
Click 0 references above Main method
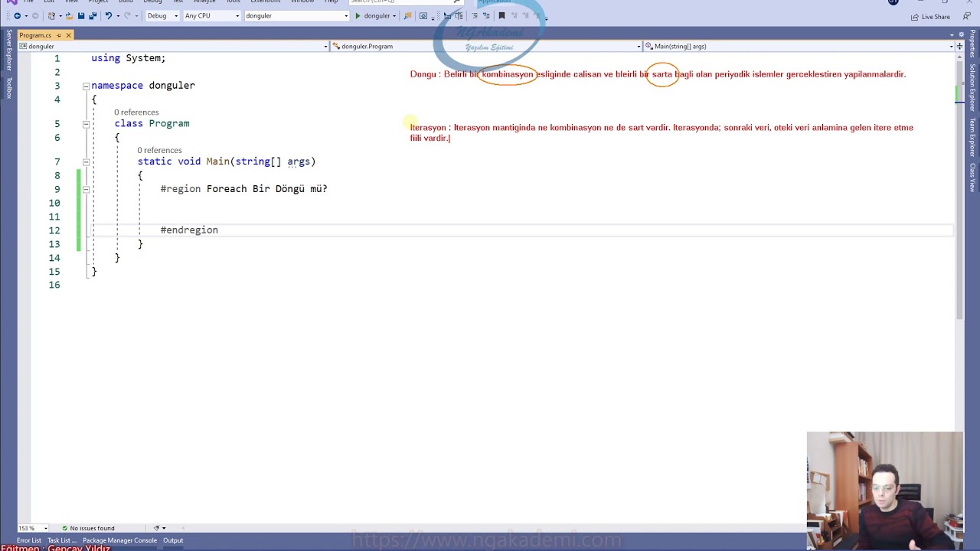pos(159,151)
